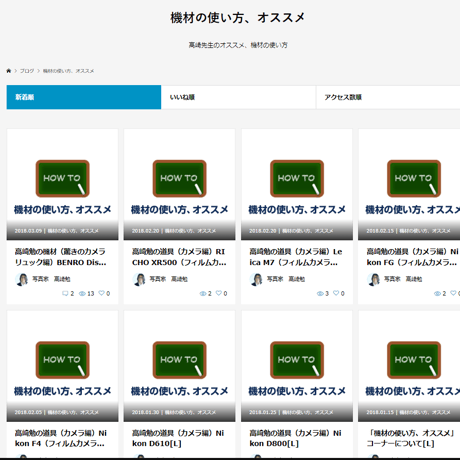The width and height of the screenshot is (460, 460).
Task: Click the author avatar on the Nikon FG card
Action: click(374, 279)
